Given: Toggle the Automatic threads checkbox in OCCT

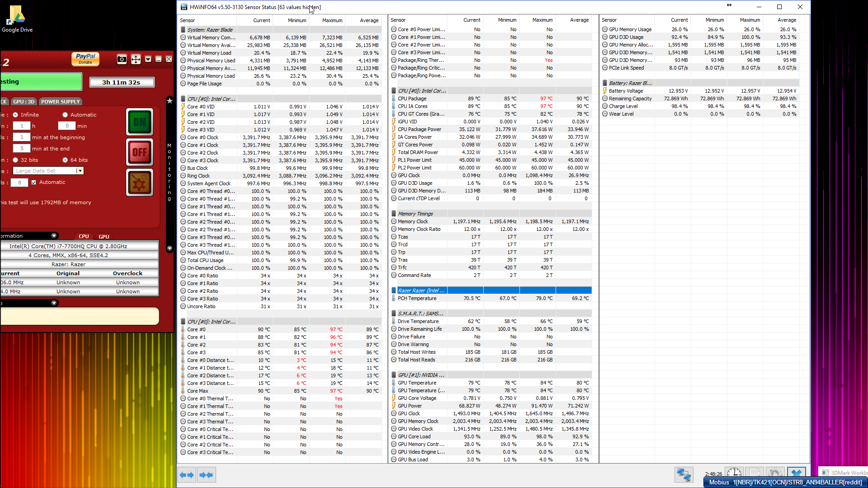Looking at the screenshot, I should pos(33,183).
